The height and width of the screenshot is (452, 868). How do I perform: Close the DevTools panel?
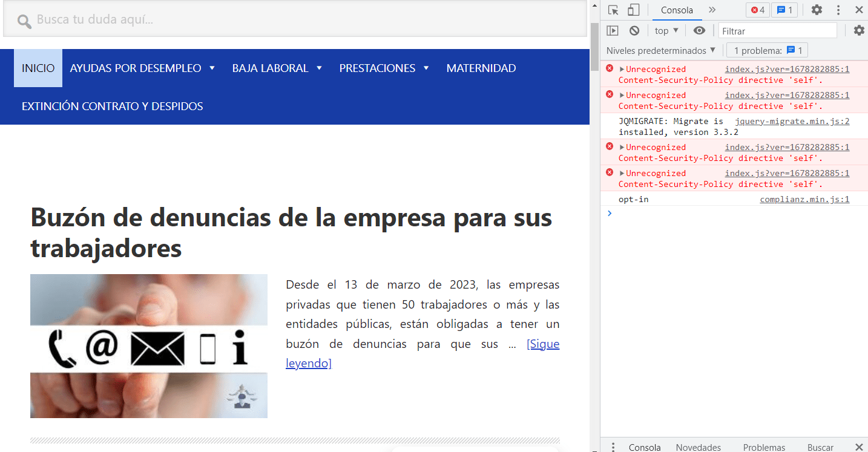click(x=858, y=10)
